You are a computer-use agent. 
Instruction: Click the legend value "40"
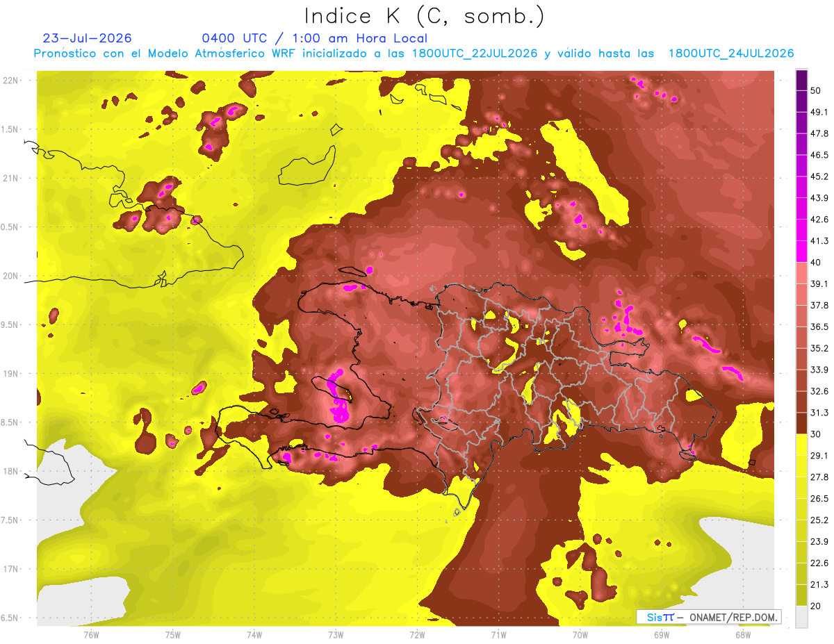click(x=816, y=262)
